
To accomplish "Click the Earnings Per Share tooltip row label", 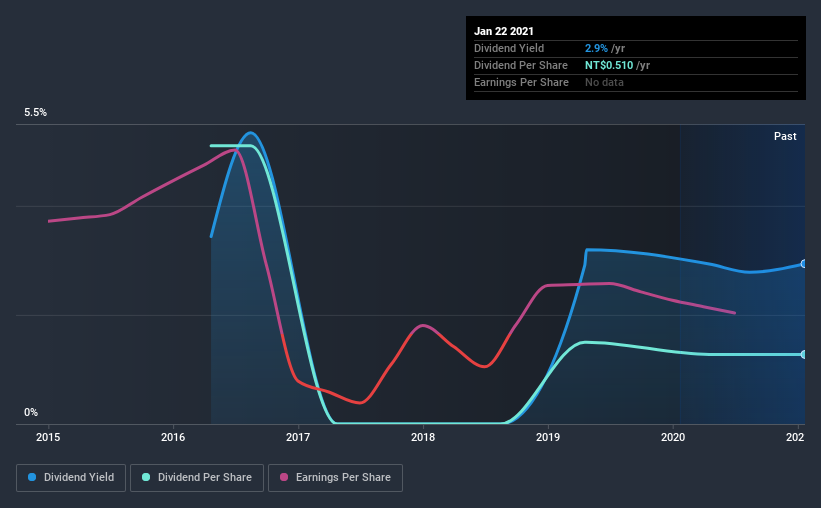I will coord(522,82).
